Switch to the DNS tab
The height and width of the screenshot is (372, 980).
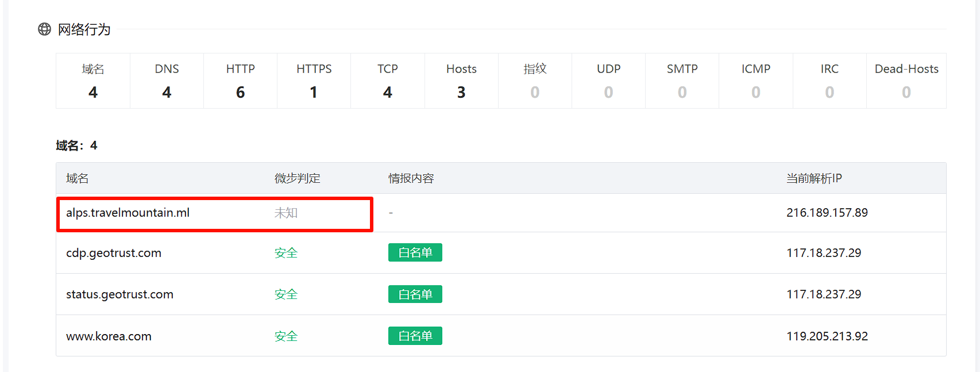(x=167, y=80)
